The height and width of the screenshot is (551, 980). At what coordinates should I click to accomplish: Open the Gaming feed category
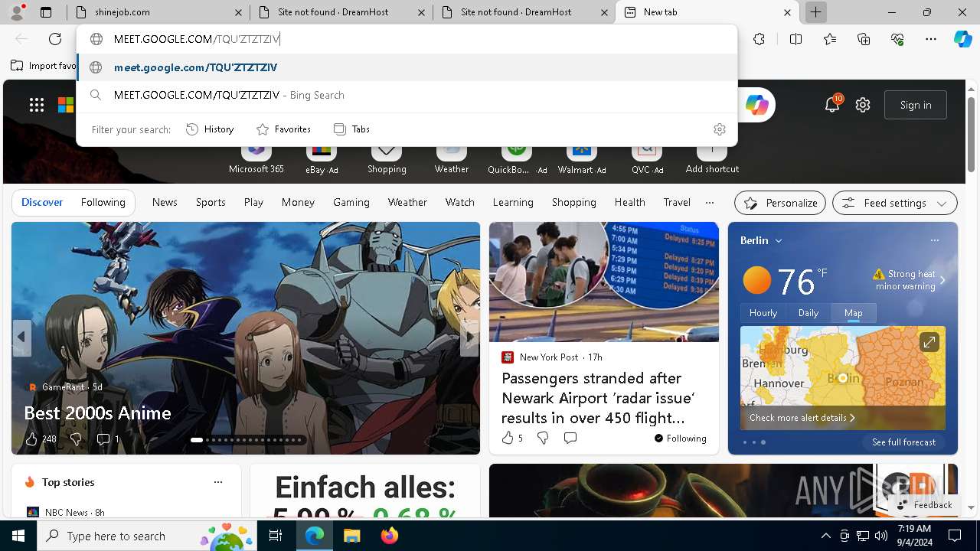coord(351,202)
